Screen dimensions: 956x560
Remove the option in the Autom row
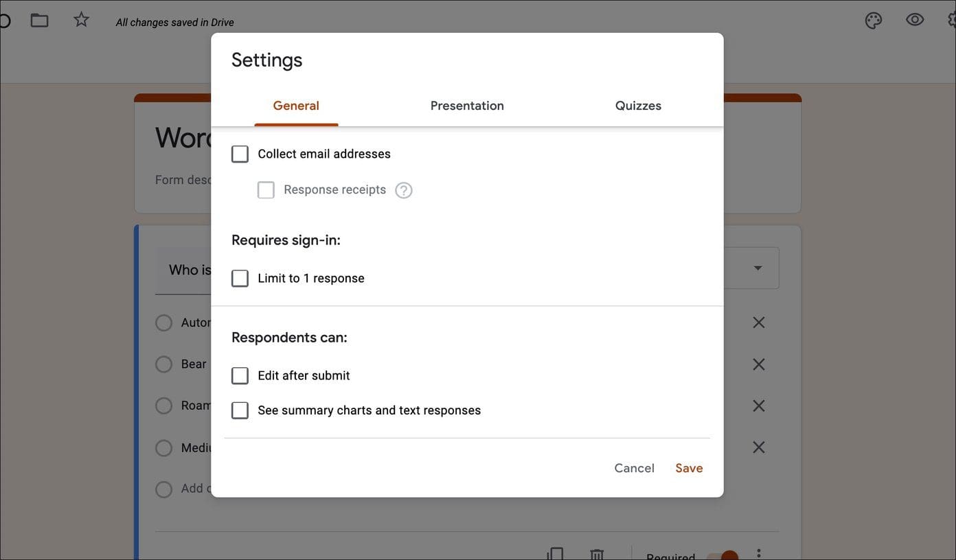pos(758,323)
